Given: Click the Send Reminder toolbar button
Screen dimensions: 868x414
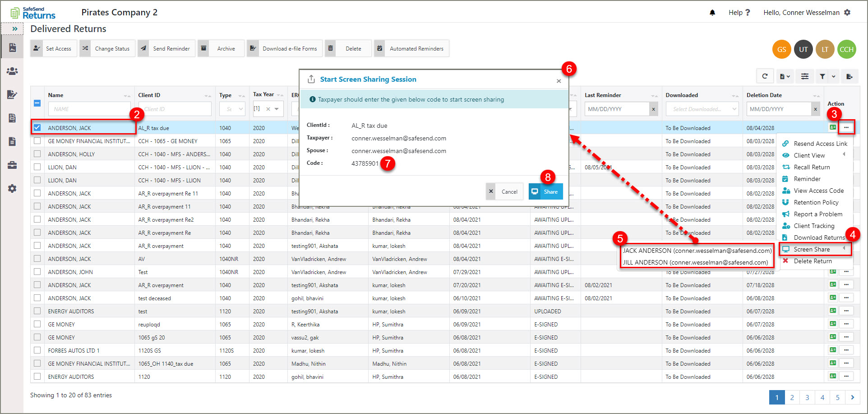Looking at the screenshot, I should point(166,48).
